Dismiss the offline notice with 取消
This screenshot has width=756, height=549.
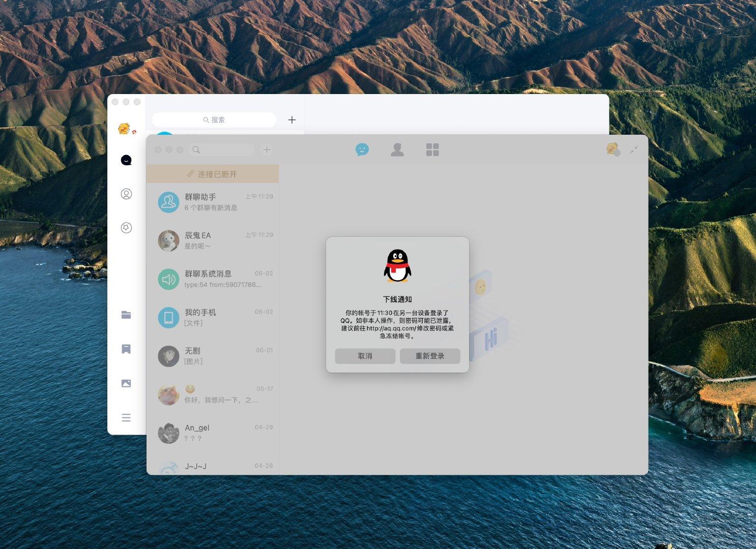pyautogui.click(x=364, y=356)
